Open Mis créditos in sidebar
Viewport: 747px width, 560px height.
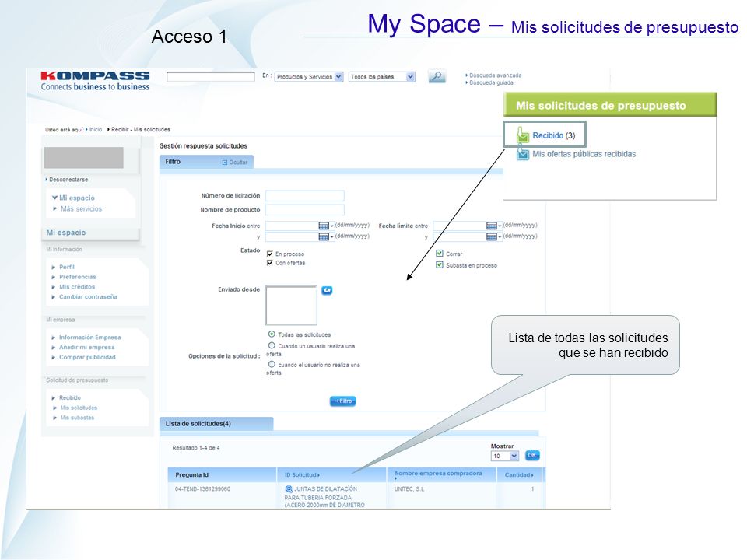[77, 287]
